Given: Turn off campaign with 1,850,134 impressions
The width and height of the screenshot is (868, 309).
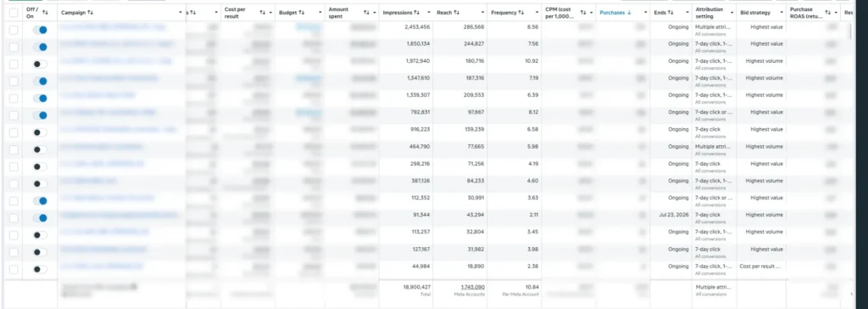Looking at the screenshot, I should point(40,48).
